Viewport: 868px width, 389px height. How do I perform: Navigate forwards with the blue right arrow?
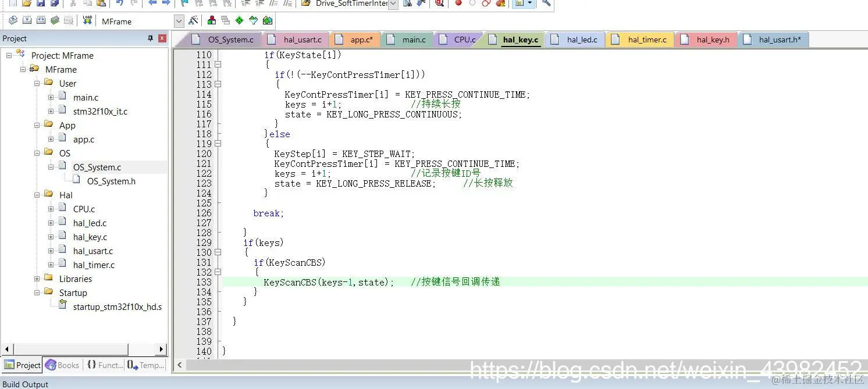point(166,3)
